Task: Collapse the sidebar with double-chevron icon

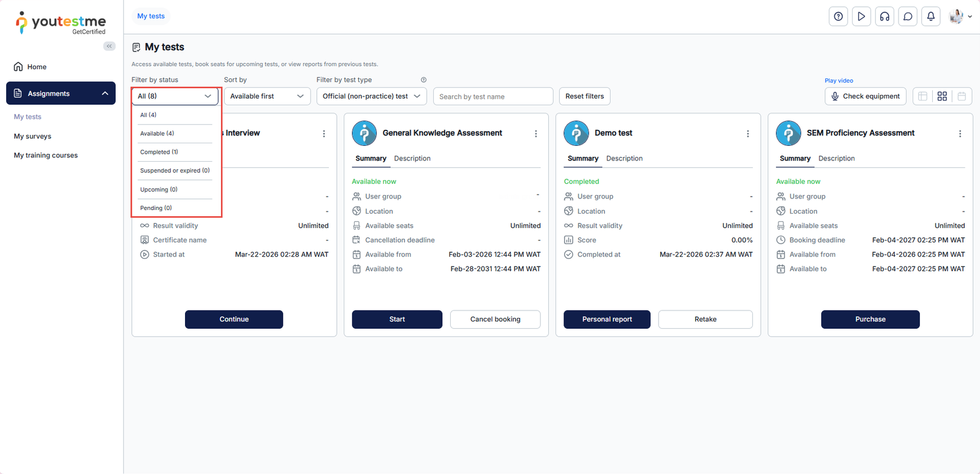Action: (x=109, y=46)
